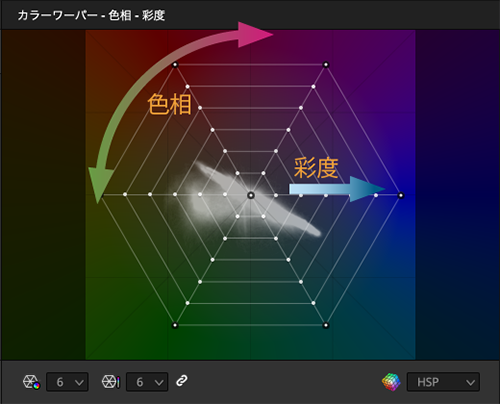
Task: Select the top-right outer hexagon corner point
Action: [326, 65]
